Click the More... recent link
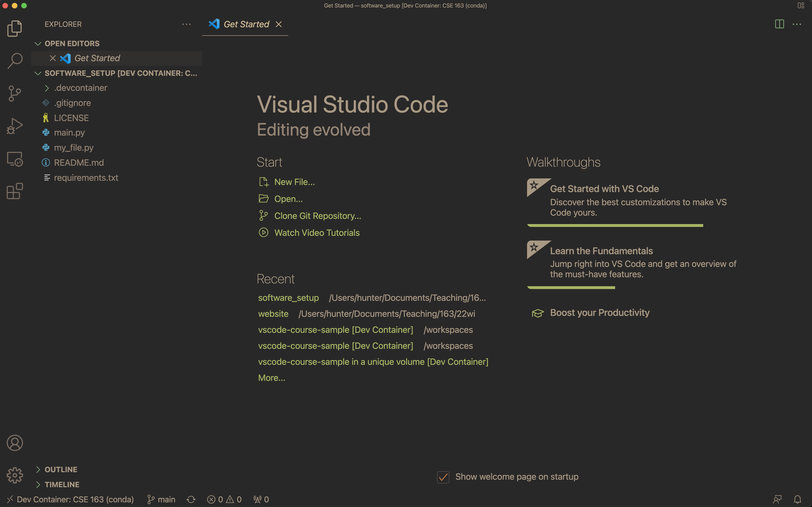This screenshot has width=812, height=507. tap(272, 378)
